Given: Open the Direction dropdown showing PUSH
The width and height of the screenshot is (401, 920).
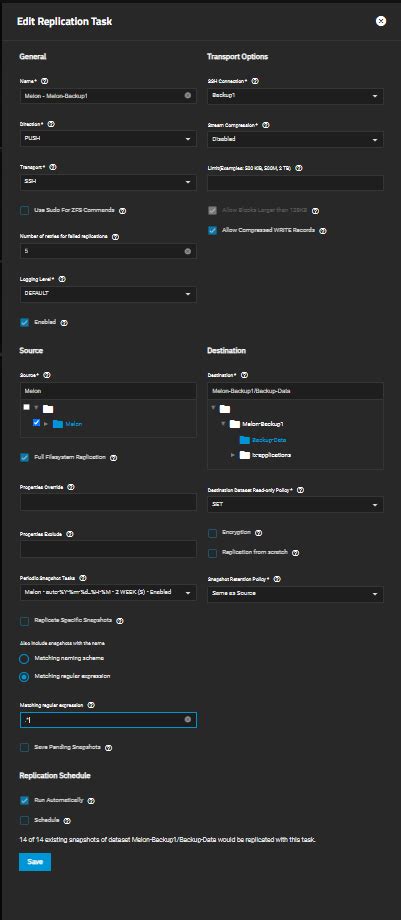Looking at the screenshot, I should 108,139.
